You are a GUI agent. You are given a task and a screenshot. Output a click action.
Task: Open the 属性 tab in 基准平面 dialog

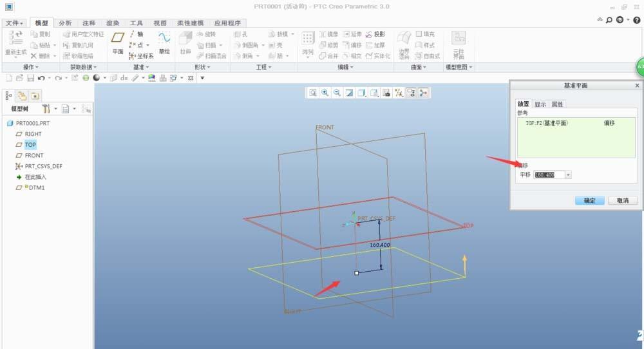pos(557,104)
